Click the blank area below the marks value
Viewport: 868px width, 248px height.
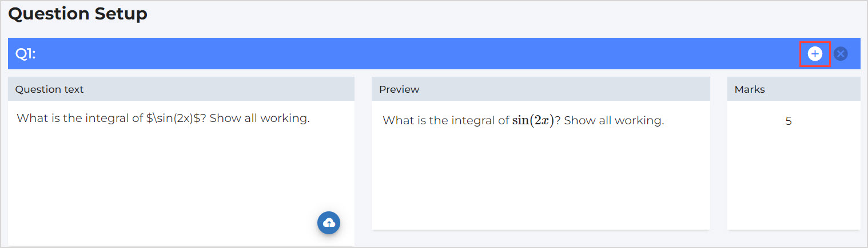point(794,178)
